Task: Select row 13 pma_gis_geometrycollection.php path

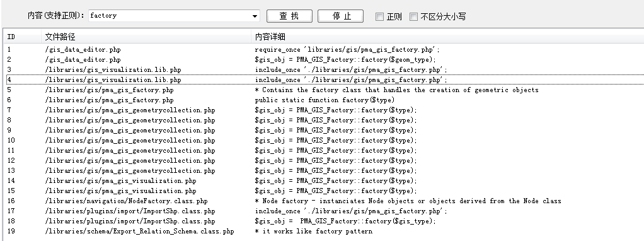Action: [x=130, y=171]
